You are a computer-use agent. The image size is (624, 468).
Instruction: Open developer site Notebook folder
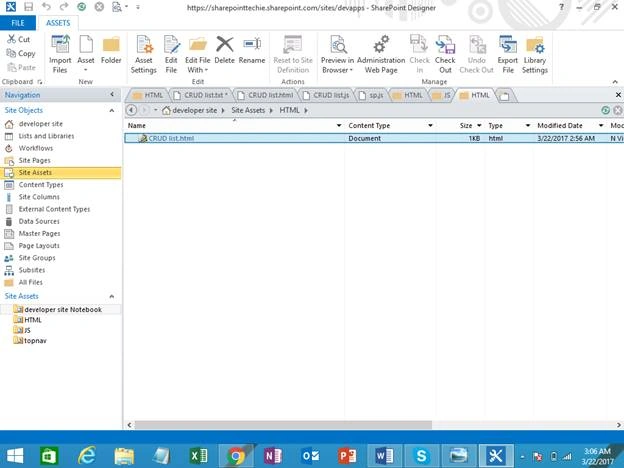click(x=63, y=310)
